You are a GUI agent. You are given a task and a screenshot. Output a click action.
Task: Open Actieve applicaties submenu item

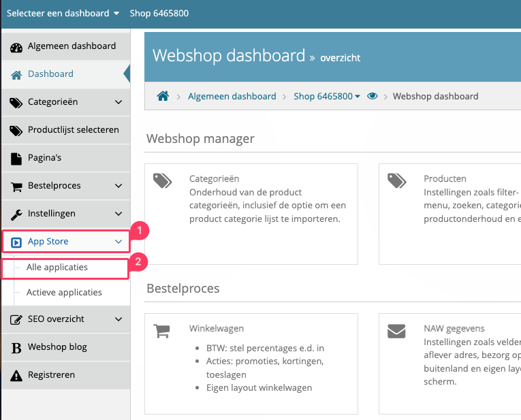pyautogui.click(x=64, y=293)
